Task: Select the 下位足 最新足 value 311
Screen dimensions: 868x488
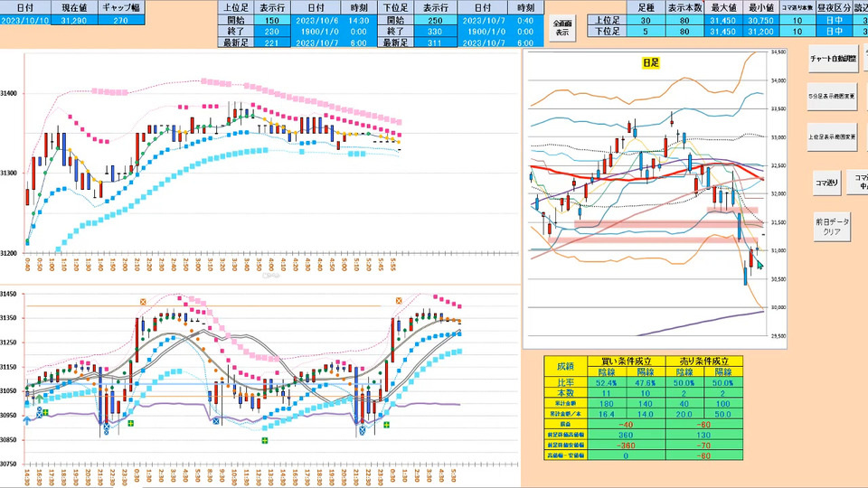Action: tap(435, 42)
